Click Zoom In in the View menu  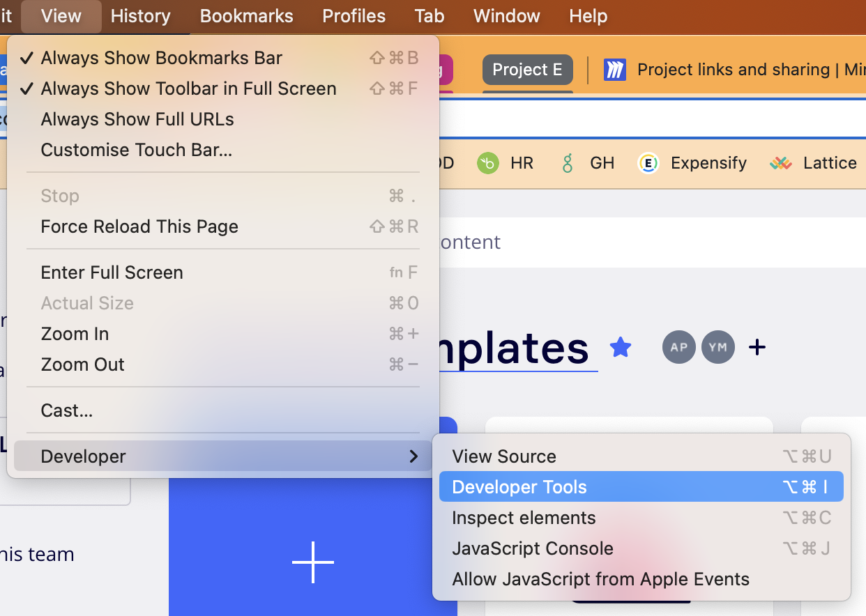[75, 334]
